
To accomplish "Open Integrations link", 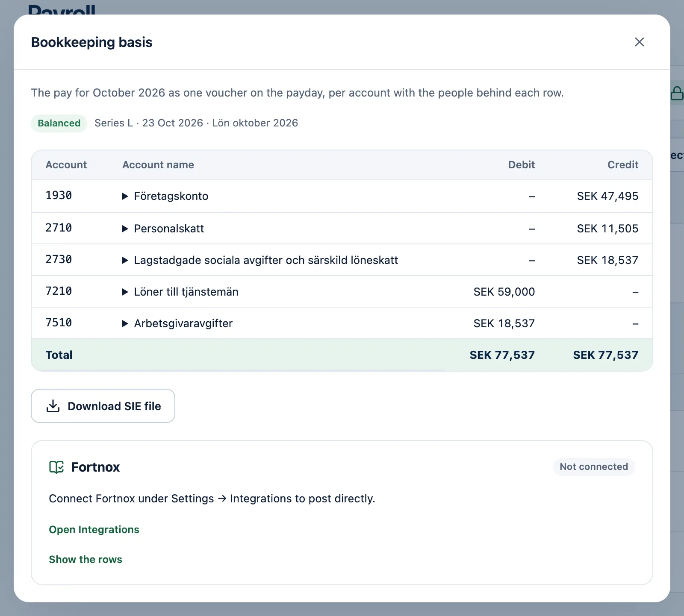I will pos(94,530).
